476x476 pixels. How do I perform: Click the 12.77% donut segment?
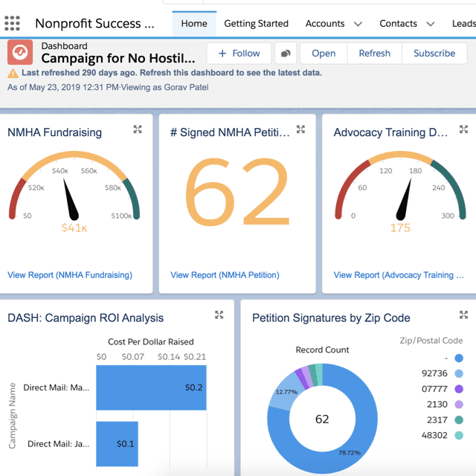pos(283,392)
